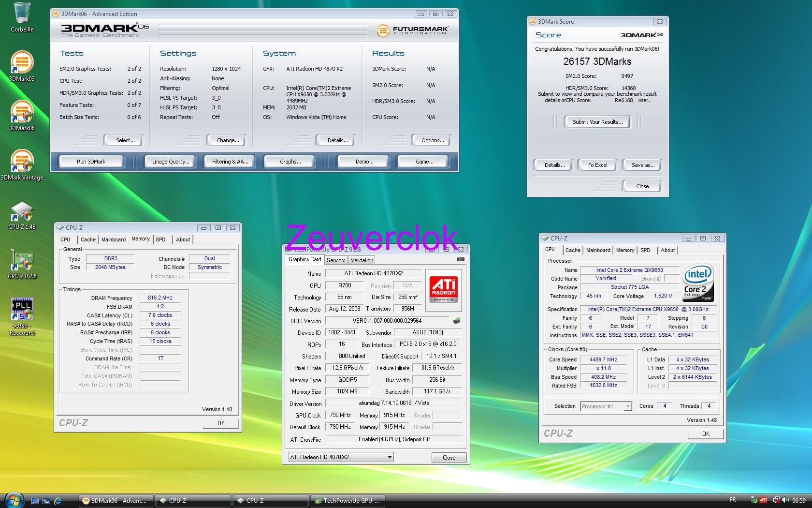The image size is (812, 508).
Task: Click Save as... button
Action: (643, 165)
